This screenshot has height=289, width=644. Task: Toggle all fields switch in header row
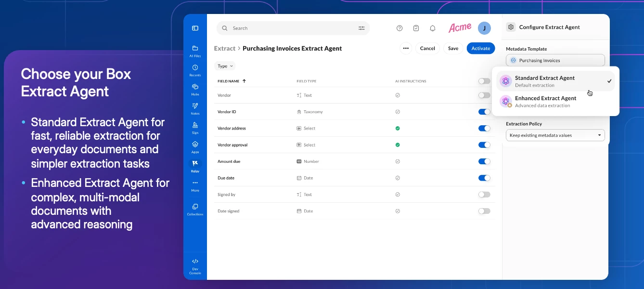[x=484, y=81]
